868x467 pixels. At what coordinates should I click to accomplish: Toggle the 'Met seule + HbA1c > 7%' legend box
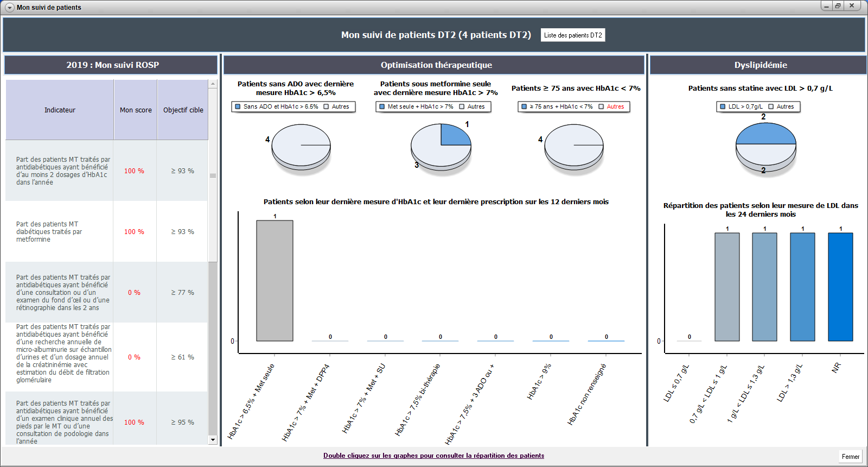pyautogui.click(x=382, y=106)
